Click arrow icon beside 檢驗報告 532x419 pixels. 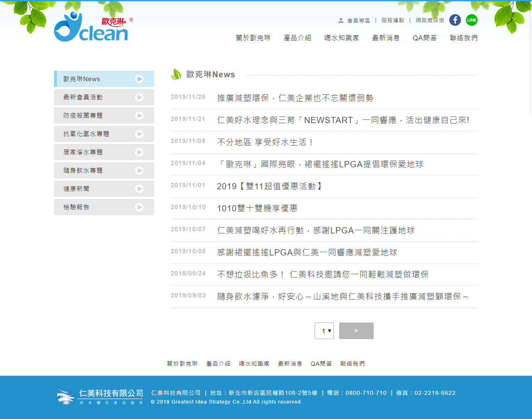tap(140, 207)
